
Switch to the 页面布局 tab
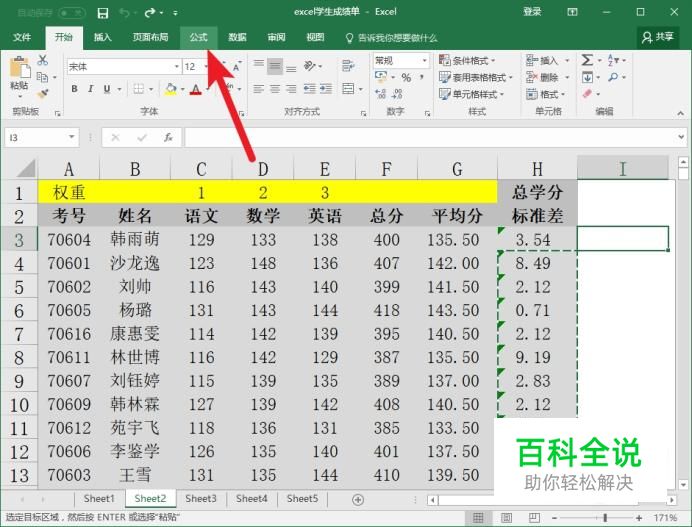coord(150,37)
